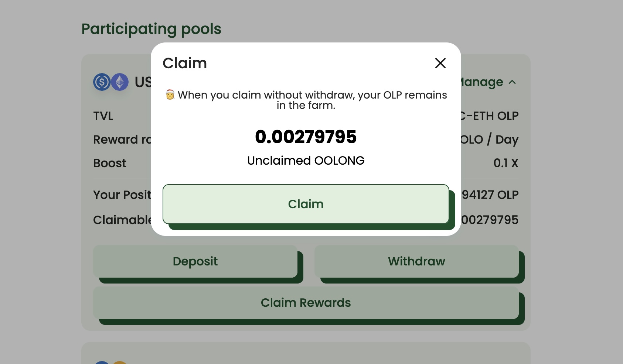The height and width of the screenshot is (364, 623).
Task: Click the OLP remains in farm notice text
Action: pyautogui.click(x=312, y=100)
